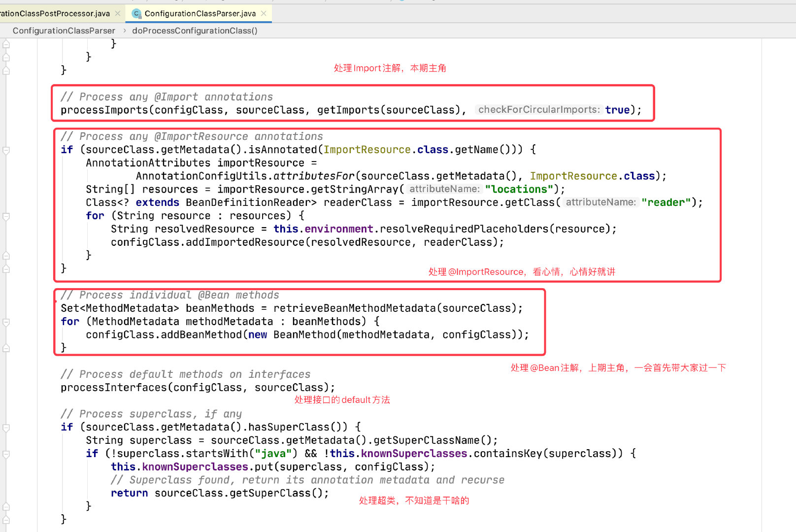Screen dimensions: 796x532
Task: Click the processImports method call
Action: click(x=104, y=110)
